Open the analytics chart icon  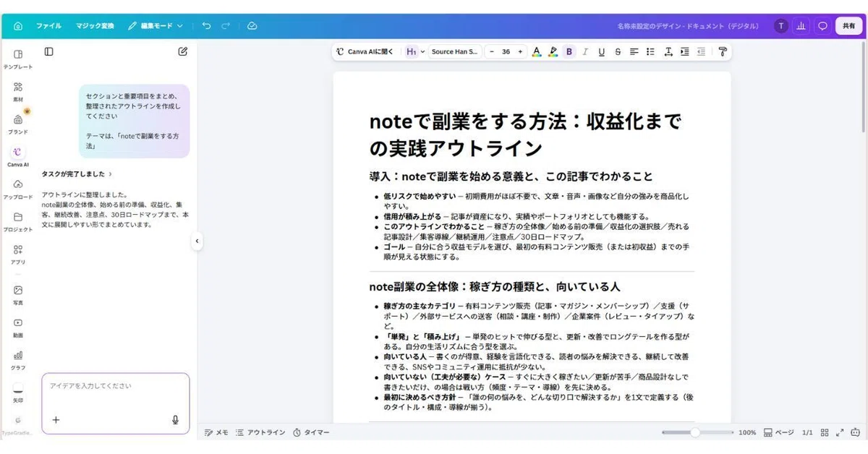click(801, 26)
